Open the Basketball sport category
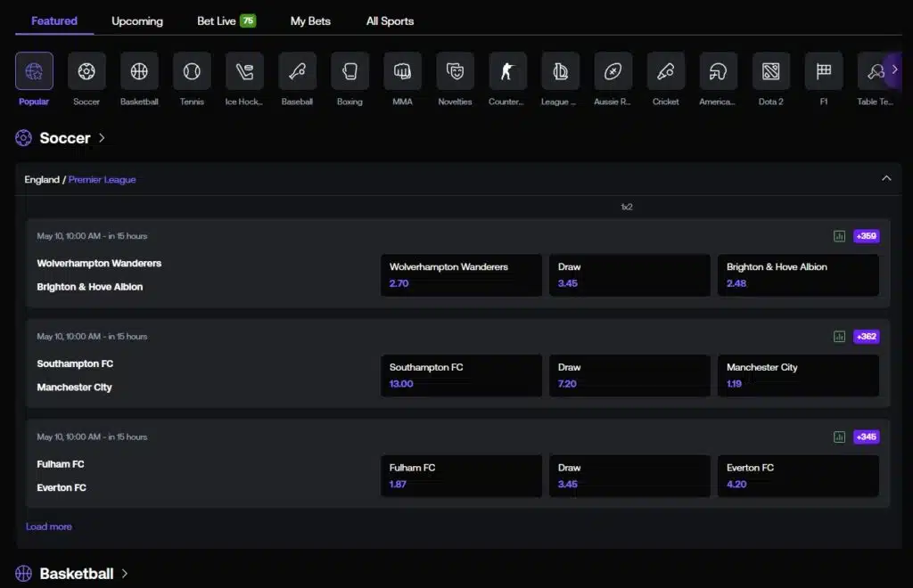The image size is (913, 588). 139,72
